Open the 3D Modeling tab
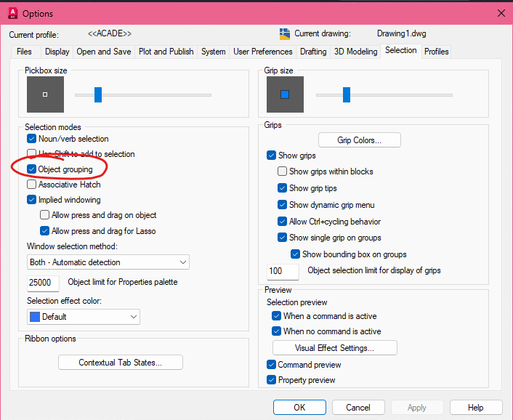The height and width of the screenshot is (420, 513). (355, 52)
